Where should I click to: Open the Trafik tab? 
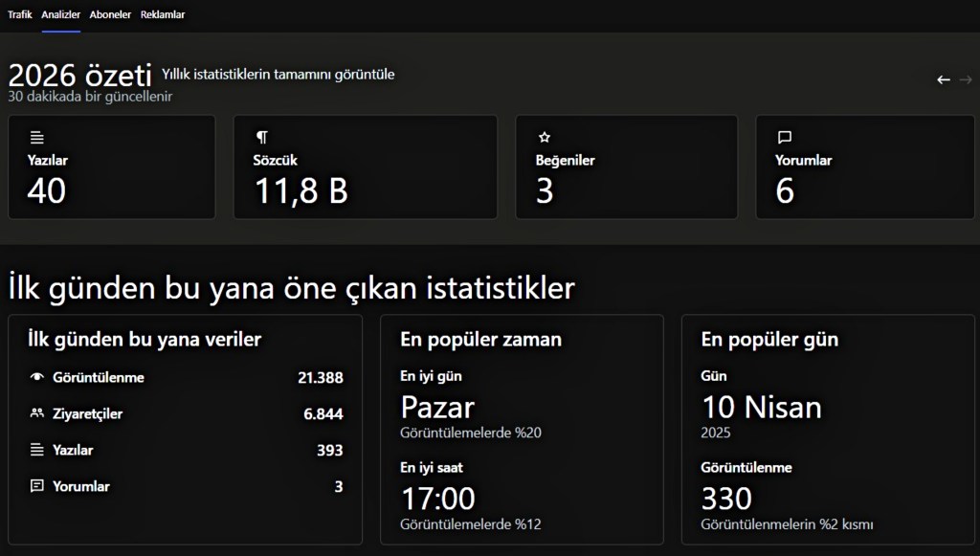(x=19, y=14)
